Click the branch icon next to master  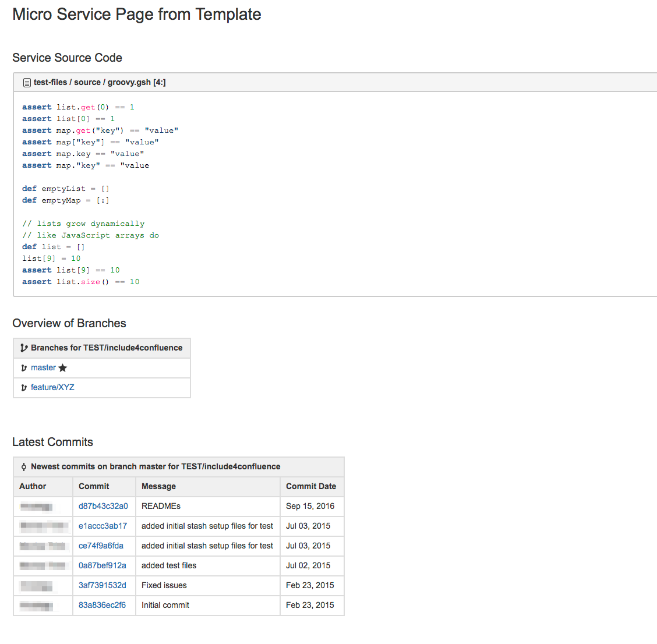click(x=24, y=367)
